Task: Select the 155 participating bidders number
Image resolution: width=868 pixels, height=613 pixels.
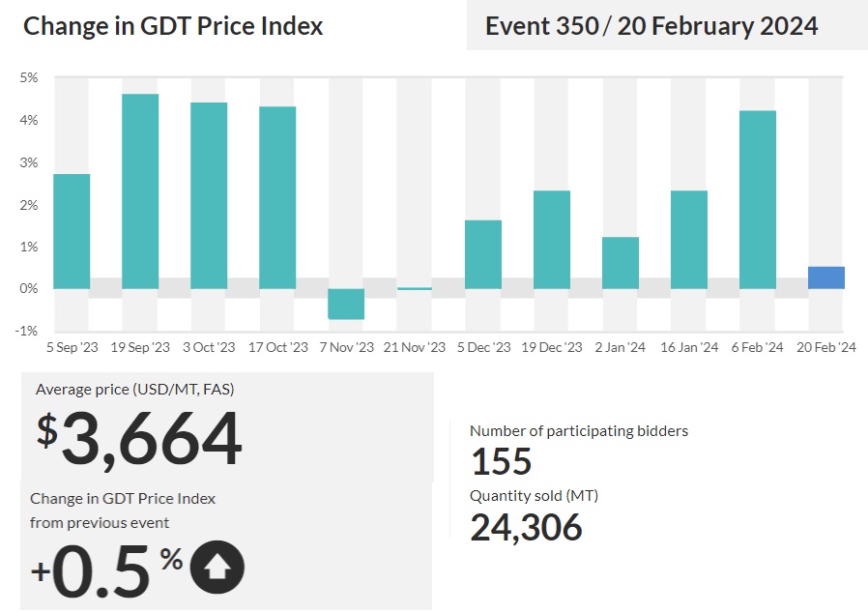Action: point(501,461)
